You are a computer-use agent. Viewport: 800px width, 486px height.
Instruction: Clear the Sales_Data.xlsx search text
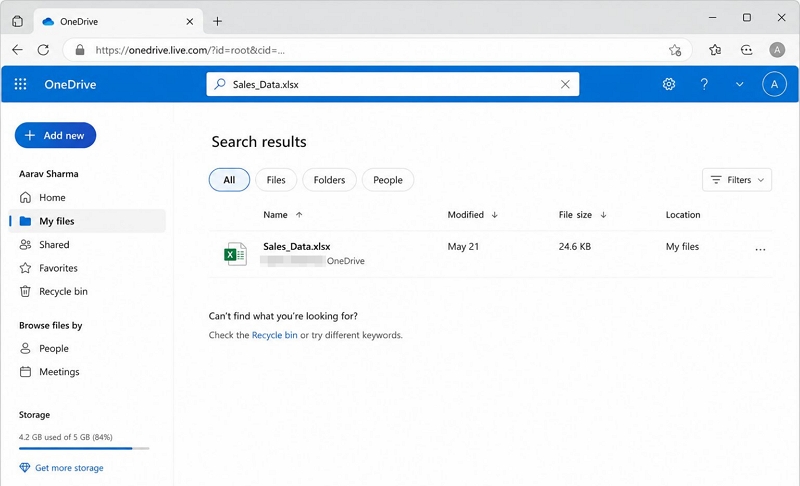point(565,84)
